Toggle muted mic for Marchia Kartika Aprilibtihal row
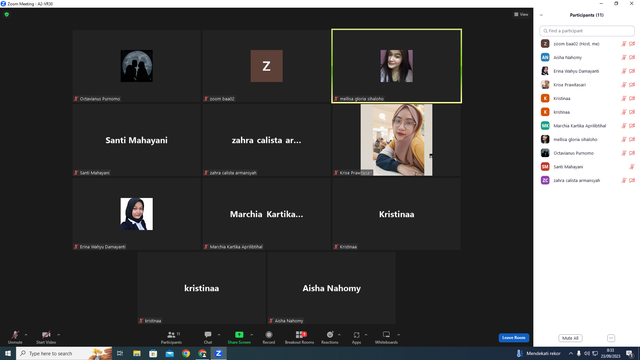This screenshot has height=360, width=640. [624, 126]
